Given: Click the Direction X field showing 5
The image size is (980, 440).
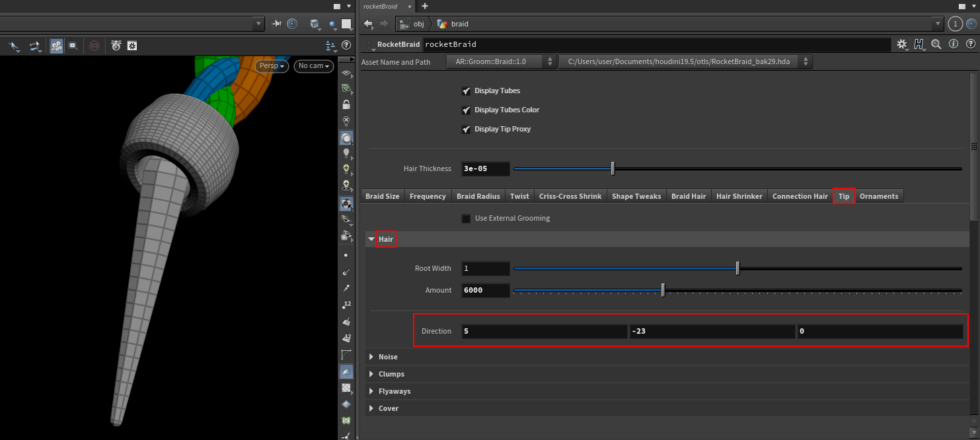Looking at the screenshot, I should point(544,331).
